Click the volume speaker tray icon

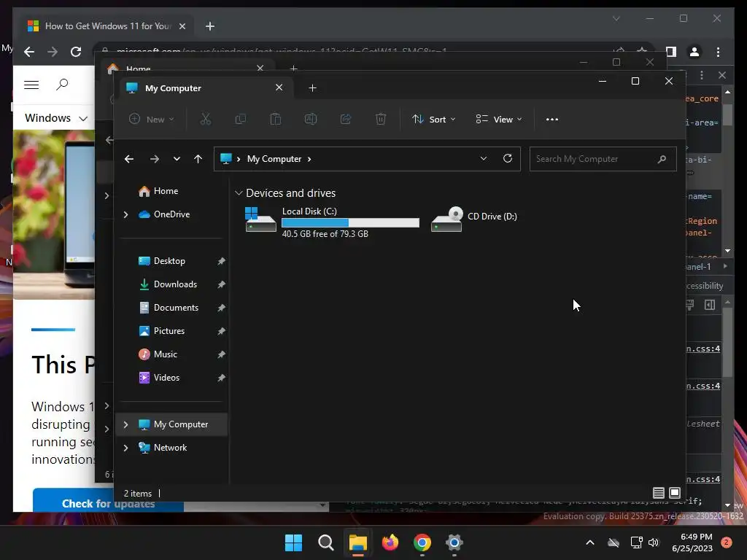[x=654, y=542]
